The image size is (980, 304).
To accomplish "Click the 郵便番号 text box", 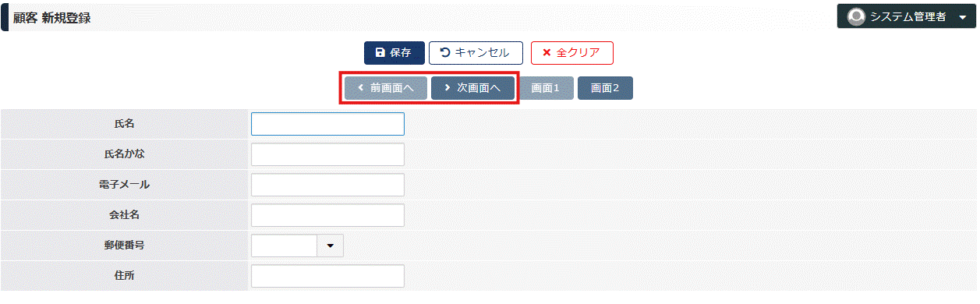I will [285, 246].
